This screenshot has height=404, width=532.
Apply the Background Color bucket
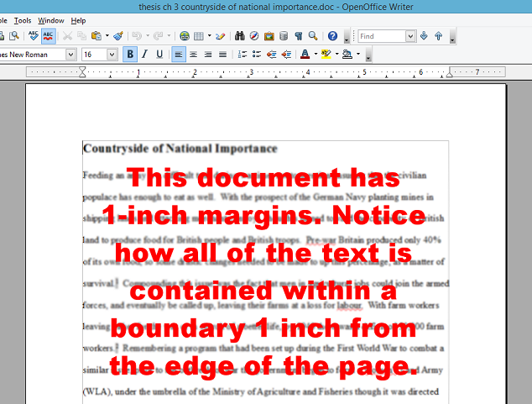tap(347, 55)
